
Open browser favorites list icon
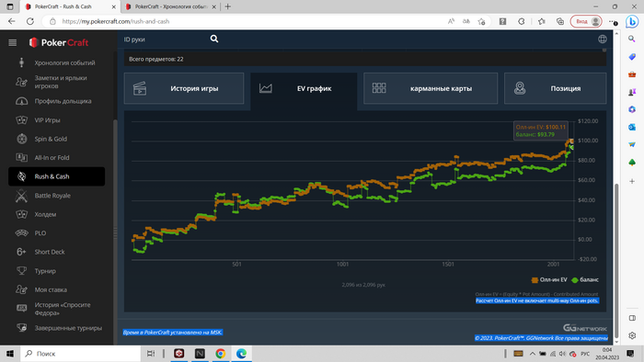(542, 21)
